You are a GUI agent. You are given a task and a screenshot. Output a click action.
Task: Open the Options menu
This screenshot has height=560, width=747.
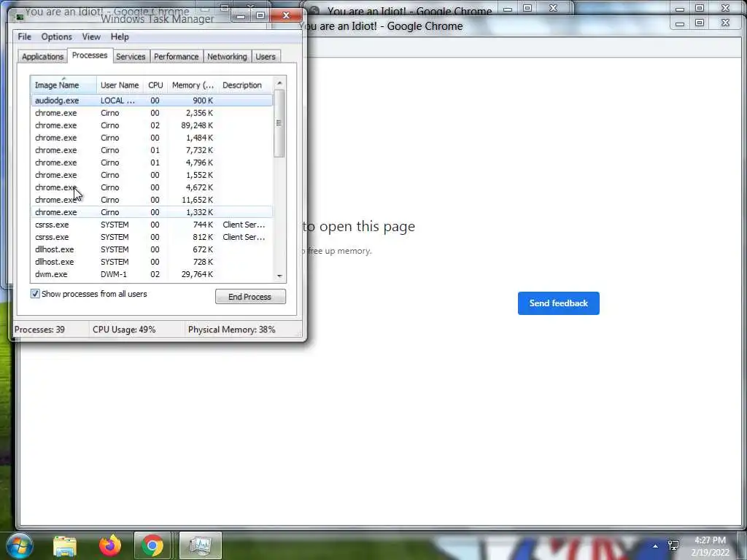(x=56, y=36)
